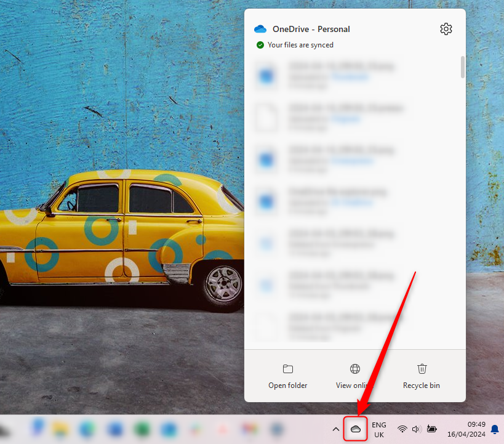Click the OneDrive cloud icon in the system tray
Image resolution: width=504 pixels, height=444 pixels.
(355, 429)
